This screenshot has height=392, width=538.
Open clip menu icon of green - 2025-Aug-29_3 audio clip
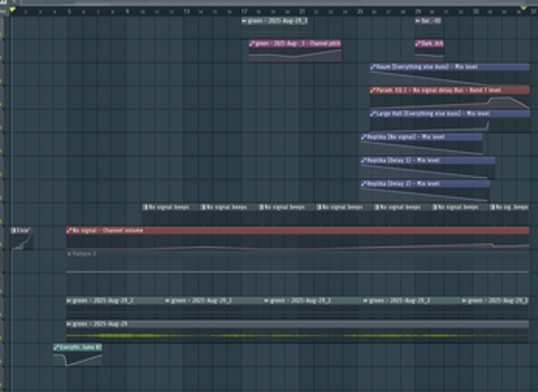[x=244, y=21]
